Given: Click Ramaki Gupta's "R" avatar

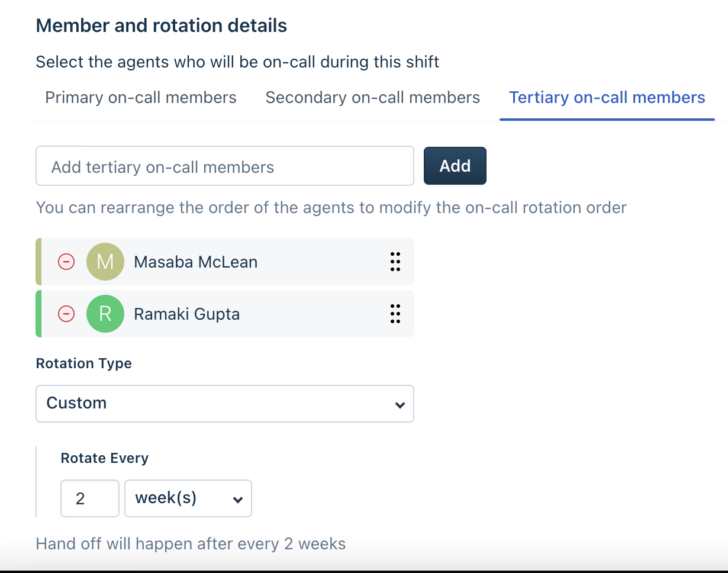Looking at the screenshot, I should tap(105, 314).
